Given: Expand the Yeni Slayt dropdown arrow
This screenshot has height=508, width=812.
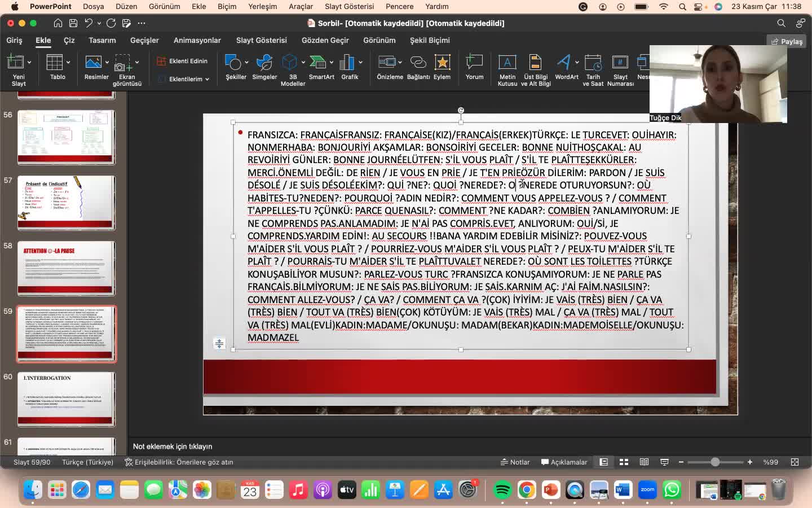Looking at the screenshot, I should (29, 62).
